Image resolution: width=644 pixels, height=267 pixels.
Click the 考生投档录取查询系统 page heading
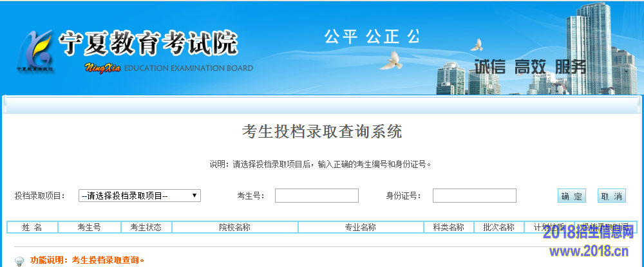[x=321, y=132]
